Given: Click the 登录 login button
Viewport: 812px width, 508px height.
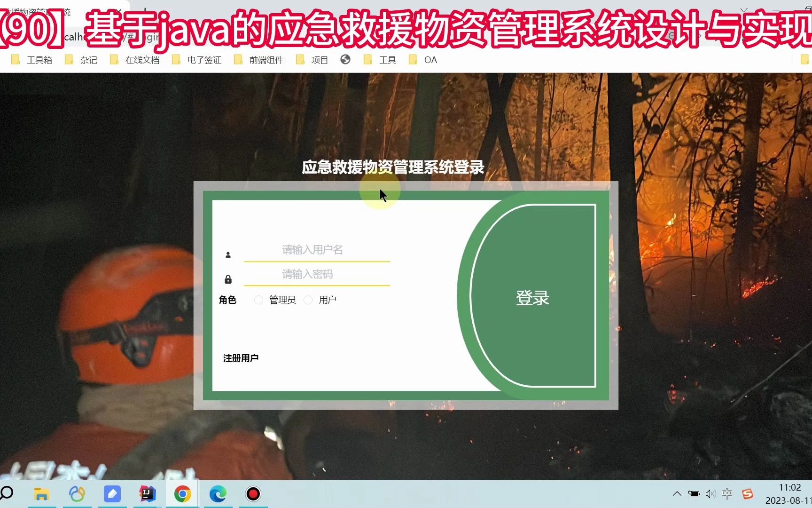Looking at the screenshot, I should (532, 297).
